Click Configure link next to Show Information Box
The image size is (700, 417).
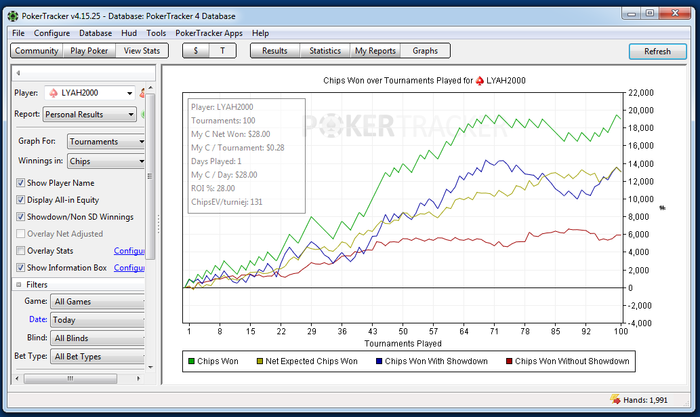pos(129,268)
